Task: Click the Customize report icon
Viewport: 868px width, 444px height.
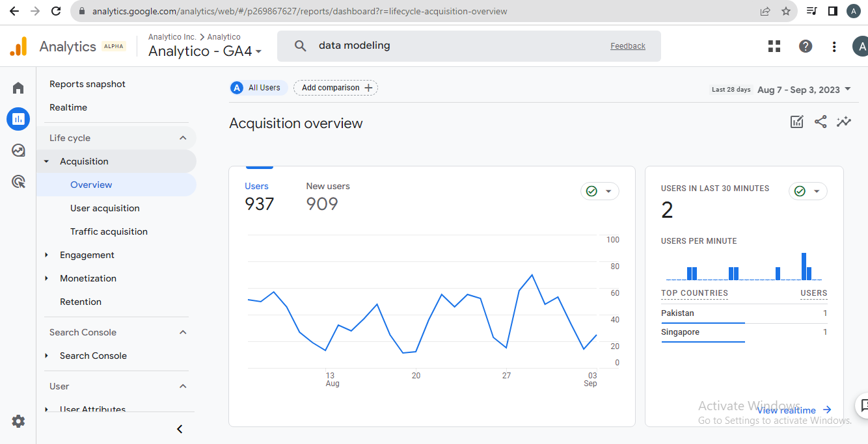Action: pyautogui.click(x=796, y=122)
